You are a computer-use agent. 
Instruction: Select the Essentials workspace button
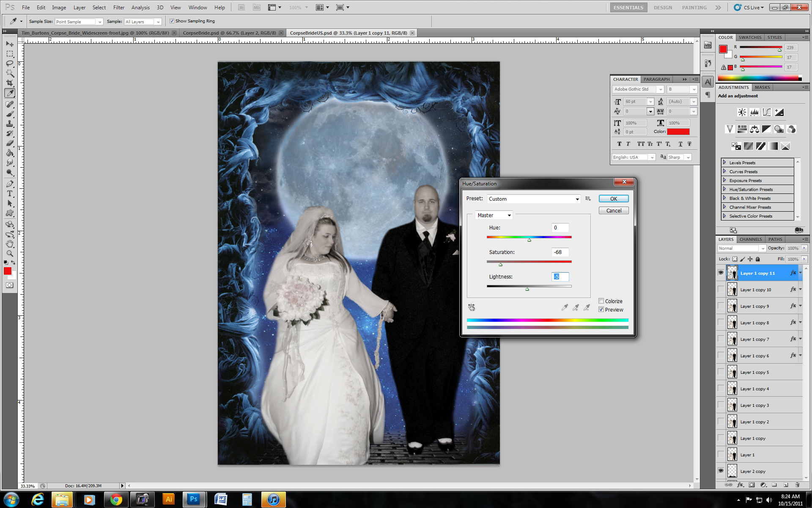[x=628, y=8]
